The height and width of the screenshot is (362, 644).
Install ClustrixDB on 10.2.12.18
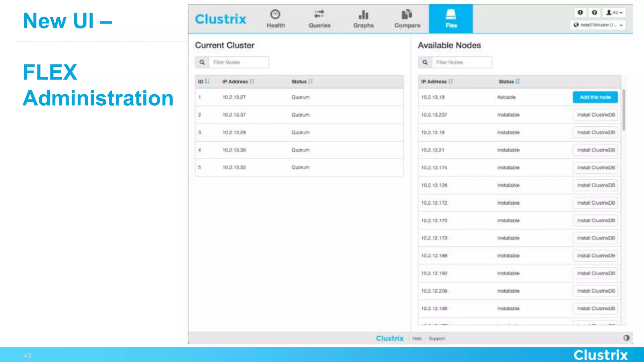coord(595,132)
